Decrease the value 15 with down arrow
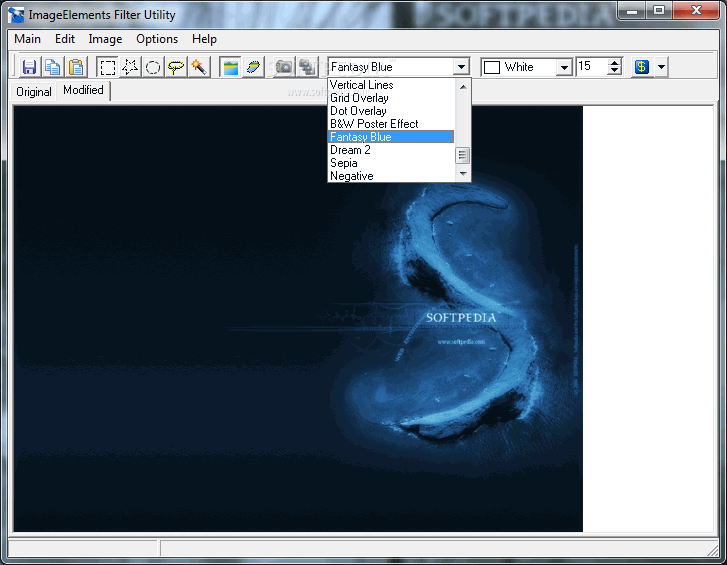Screen dimensions: 727x565 (614, 71)
